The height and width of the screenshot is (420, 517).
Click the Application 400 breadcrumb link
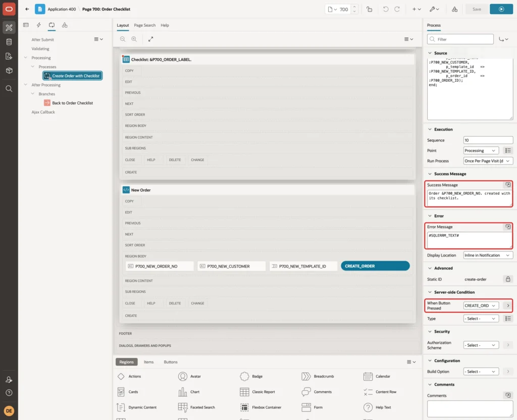[62, 9]
